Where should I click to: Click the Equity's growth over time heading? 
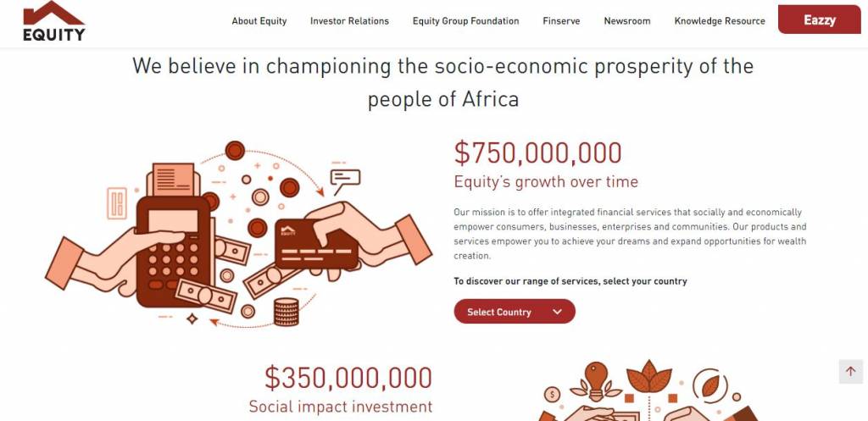[546, 182]
